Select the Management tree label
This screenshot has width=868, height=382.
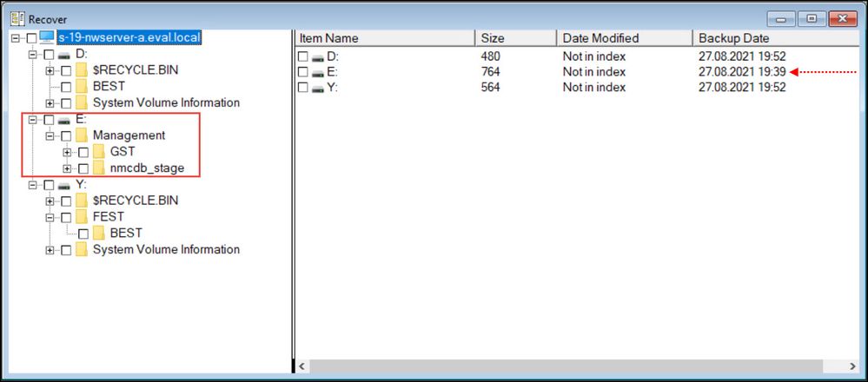[129, 135]
